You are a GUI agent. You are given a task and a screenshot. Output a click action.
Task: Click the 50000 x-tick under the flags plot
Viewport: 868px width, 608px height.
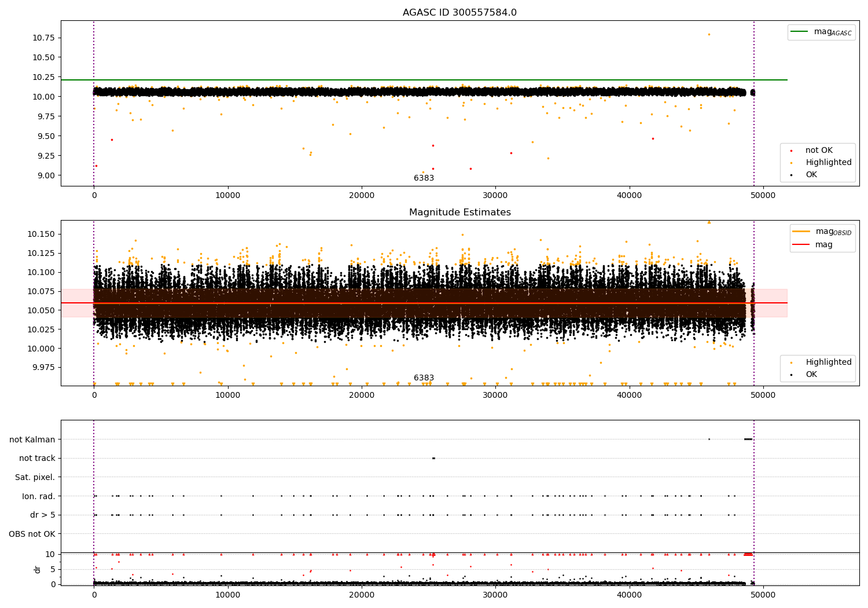(763, 595)
